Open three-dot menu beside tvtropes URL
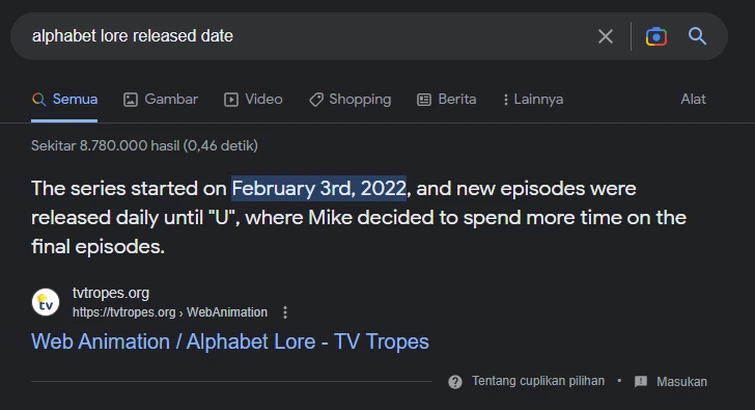The image size is (755, 410). tap(285, 312)
